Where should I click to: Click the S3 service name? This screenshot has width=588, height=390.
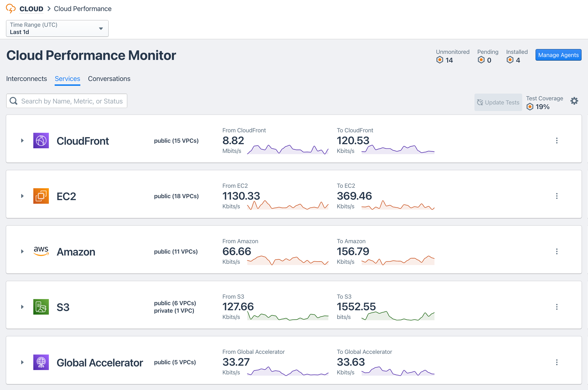(x=63, y=307)
